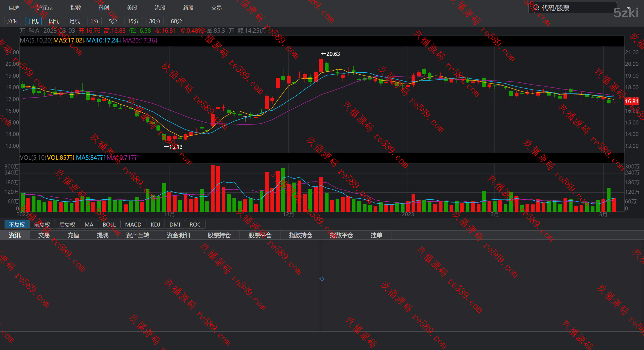This screenshot has width=644, height=350.
Task: Select the 月线 monthly timeframe
Action: click(75, 21)
